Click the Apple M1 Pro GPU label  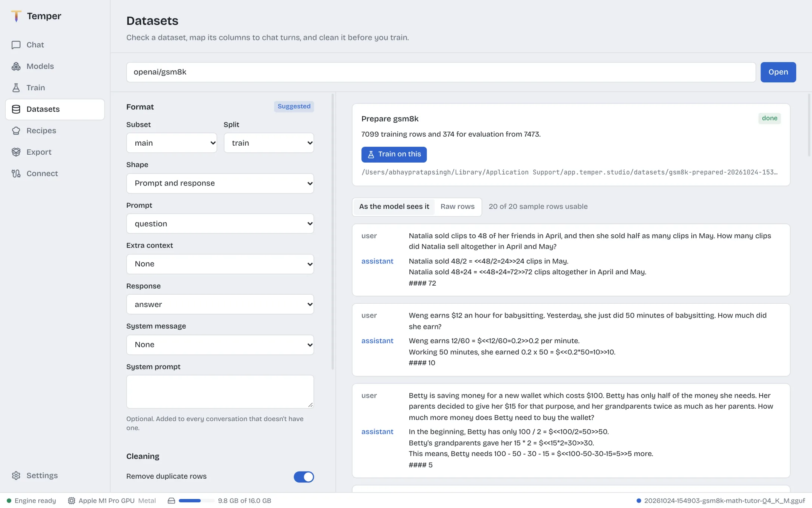click(106, 501)
